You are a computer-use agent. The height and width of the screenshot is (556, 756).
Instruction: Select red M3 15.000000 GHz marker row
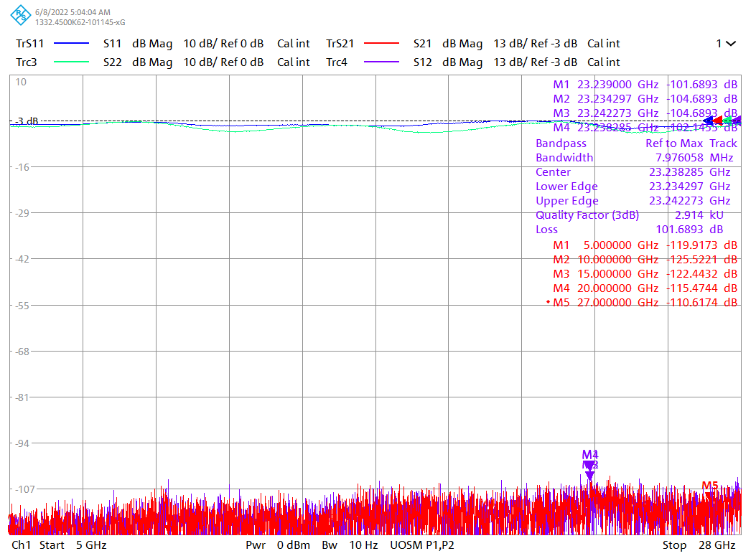[645, 274]
